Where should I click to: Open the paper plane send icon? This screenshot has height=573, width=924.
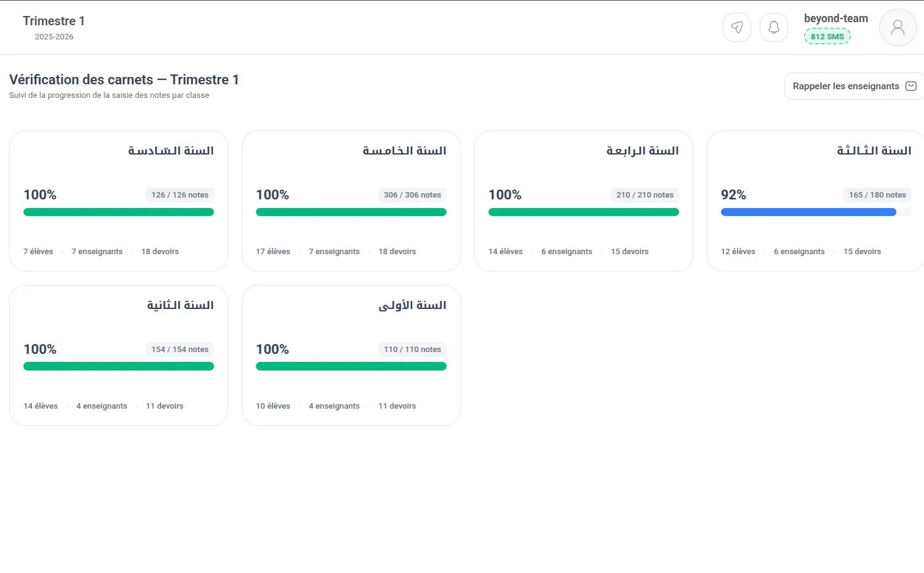(737, 28)
